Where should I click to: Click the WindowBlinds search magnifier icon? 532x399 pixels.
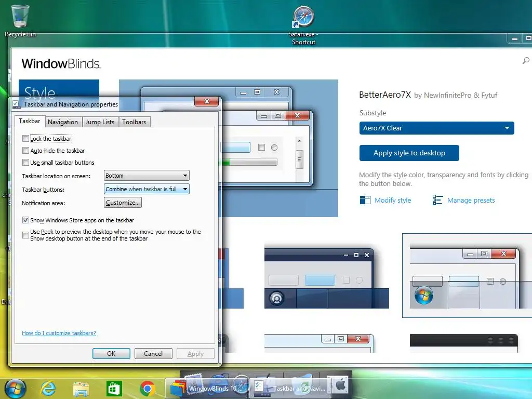(x=526, y=61)
